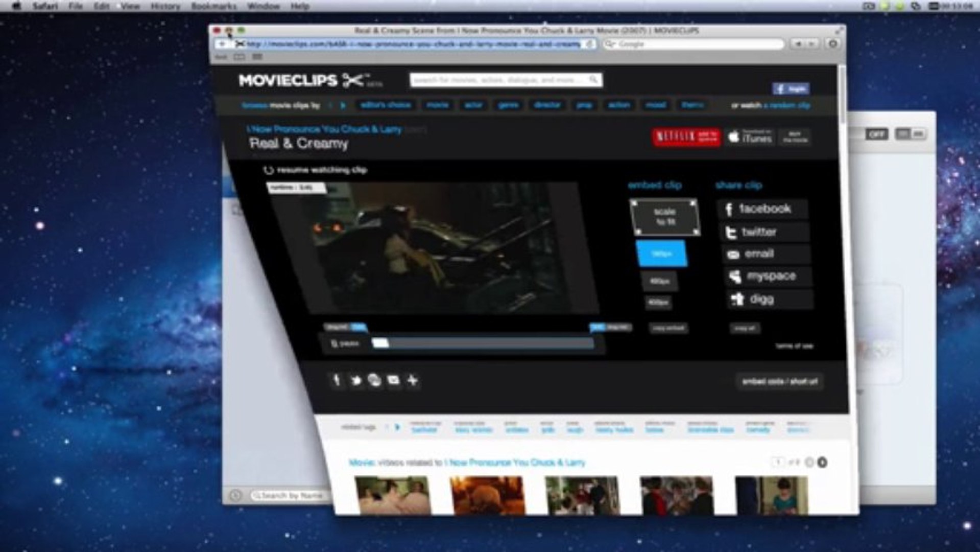The image size is (980, 552).
Task: Click the Netflix add to queue badge
Action: coord(685,136)
